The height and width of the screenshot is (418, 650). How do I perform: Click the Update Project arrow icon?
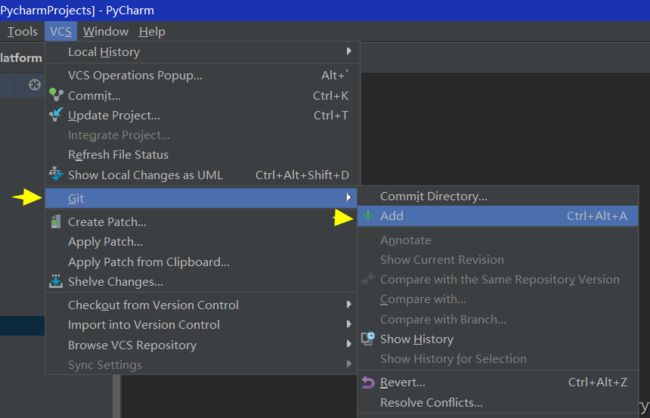(x=56, y=114)
